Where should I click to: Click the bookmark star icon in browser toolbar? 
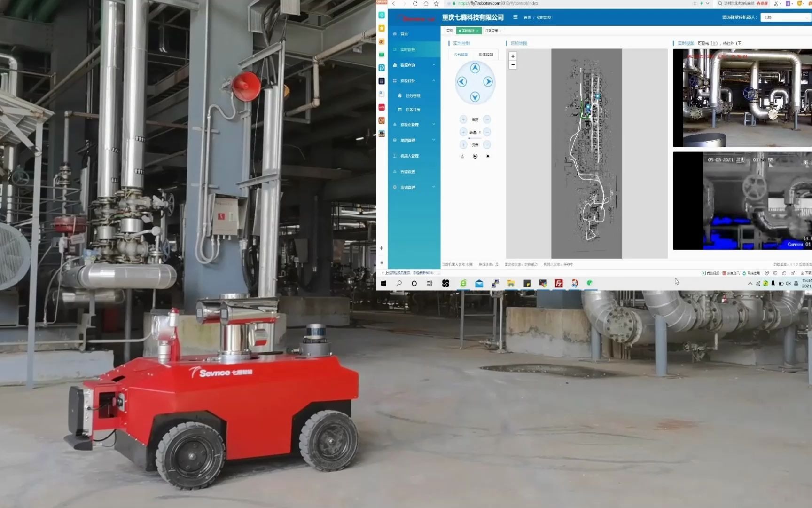click(436, 3)
